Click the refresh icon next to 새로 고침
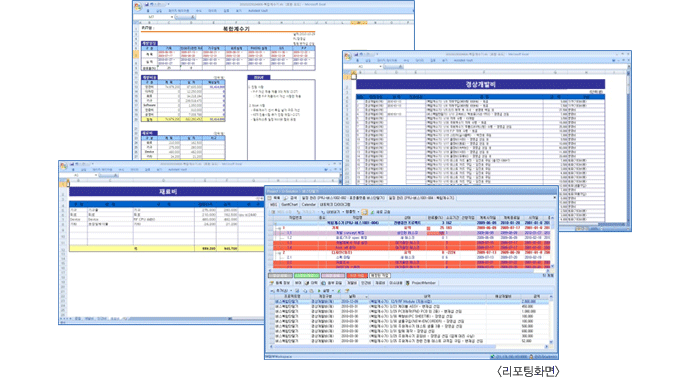This screenshot has width=699, height=378. tap(372, 212)
